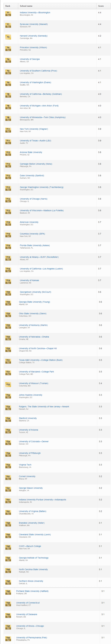
Task: Open Ohio State University (Glenn)
Action: coord(33,313)
